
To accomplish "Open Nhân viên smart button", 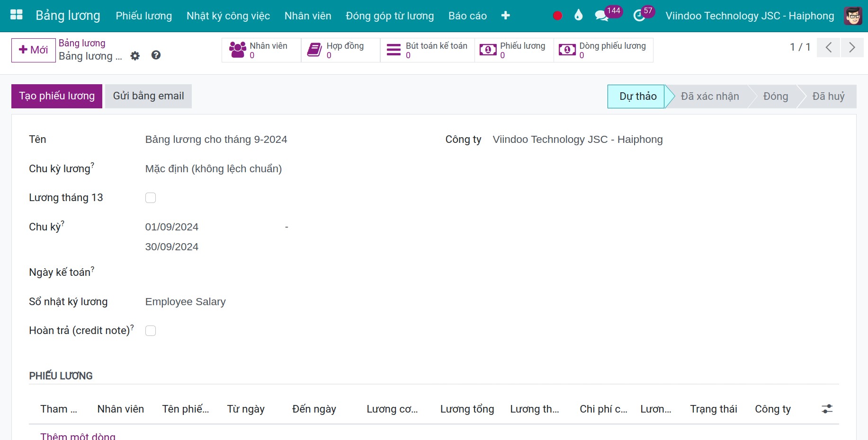I will (x=261, y=50).
